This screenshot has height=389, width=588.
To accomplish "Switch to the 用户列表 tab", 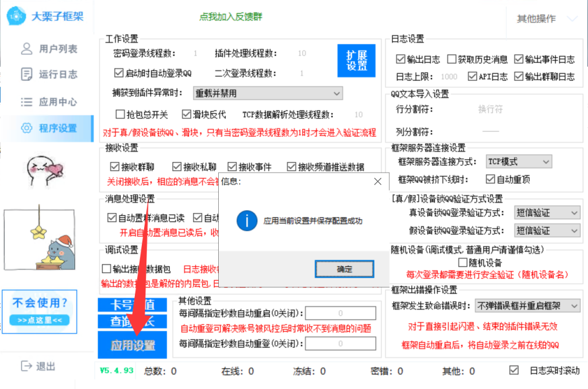I will click(57, 49).
